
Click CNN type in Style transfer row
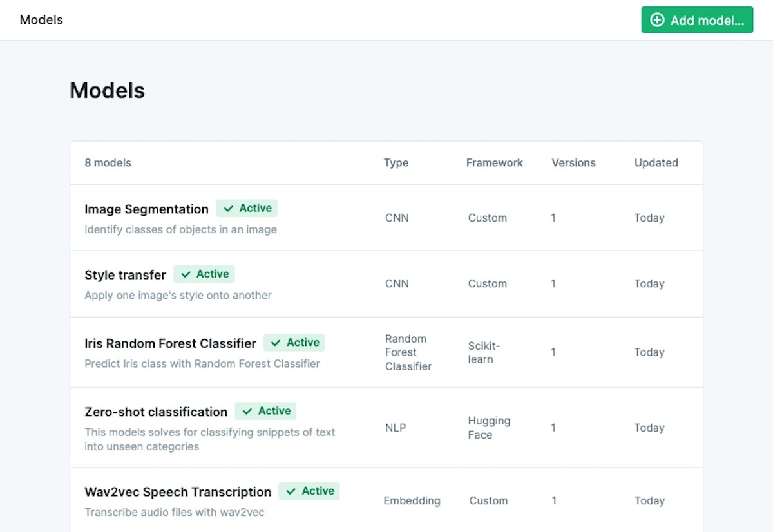[397, 283]
